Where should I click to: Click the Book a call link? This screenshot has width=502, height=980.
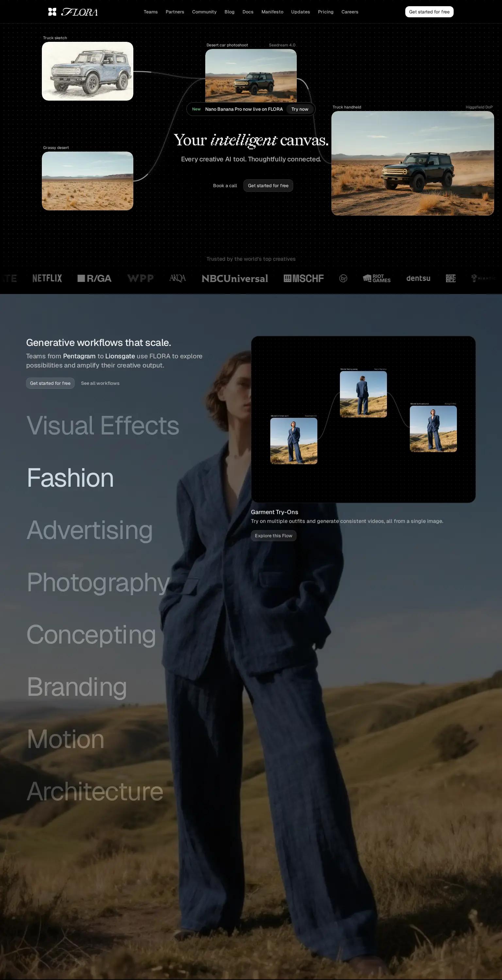225,186
